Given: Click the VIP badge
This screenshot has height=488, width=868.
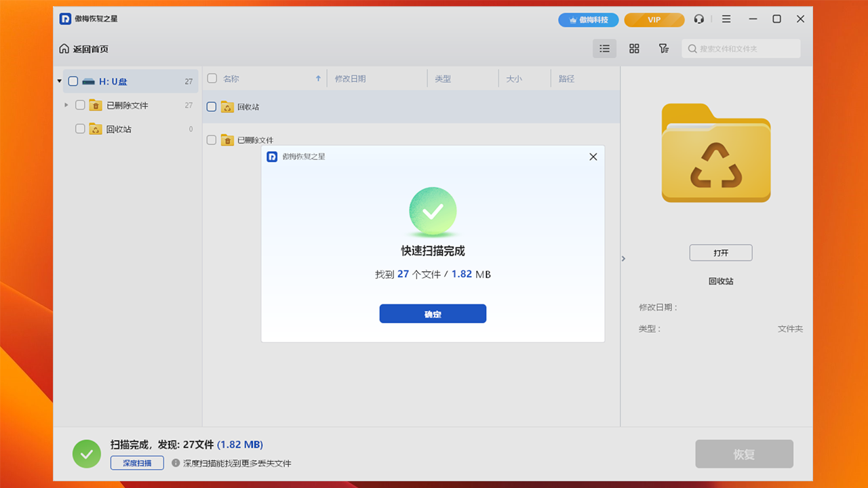Looking at the screenshot, I should (x=654, y=20).
